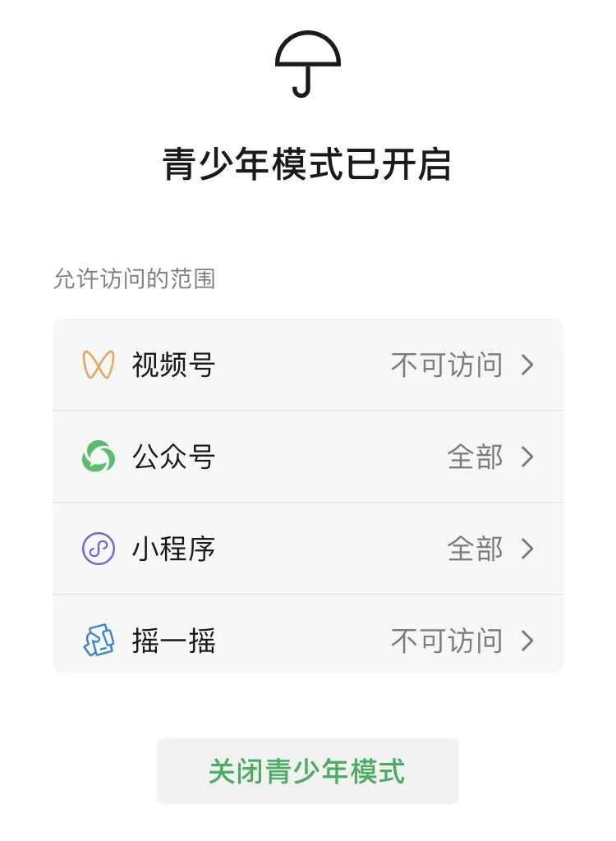Screen dimensions: 616x841
Task: Change 摇一摇 不可访问 value
Action: (446, 641)
